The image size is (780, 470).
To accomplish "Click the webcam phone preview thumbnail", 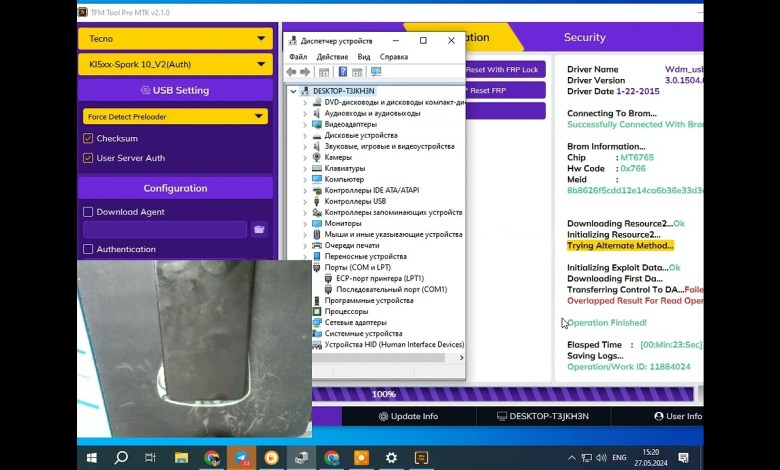I will tap(195, 349).
